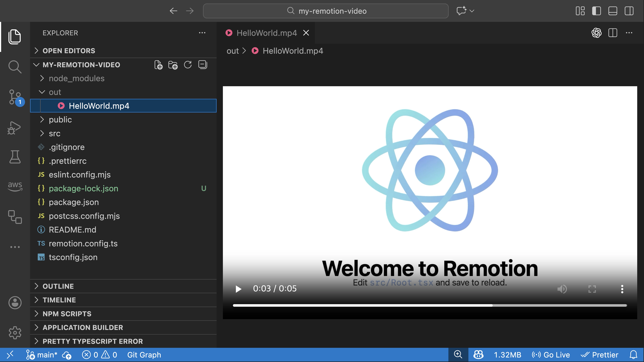
Task: Open the Remote Explorer view icon
Action: [15, 217]
